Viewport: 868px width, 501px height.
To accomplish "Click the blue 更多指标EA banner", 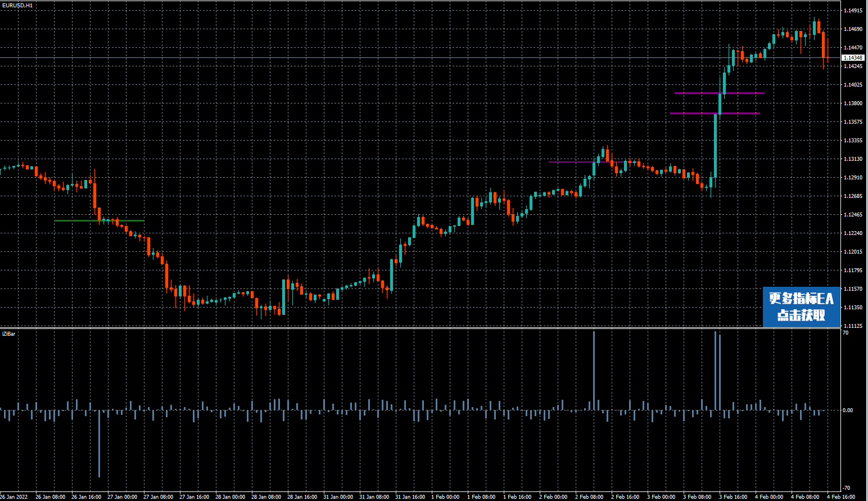I will 801,306.
